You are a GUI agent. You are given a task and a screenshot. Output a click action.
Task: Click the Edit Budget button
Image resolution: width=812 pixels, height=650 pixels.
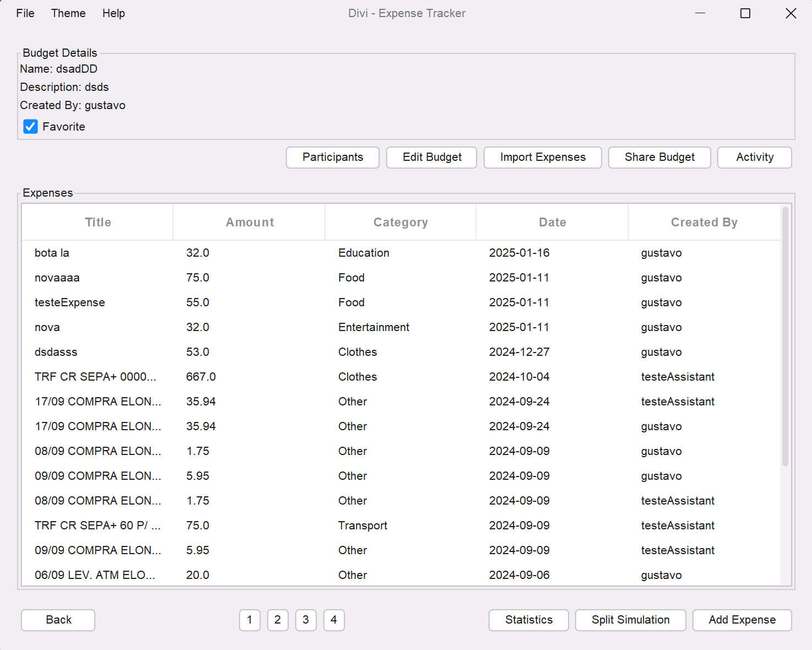432,158
